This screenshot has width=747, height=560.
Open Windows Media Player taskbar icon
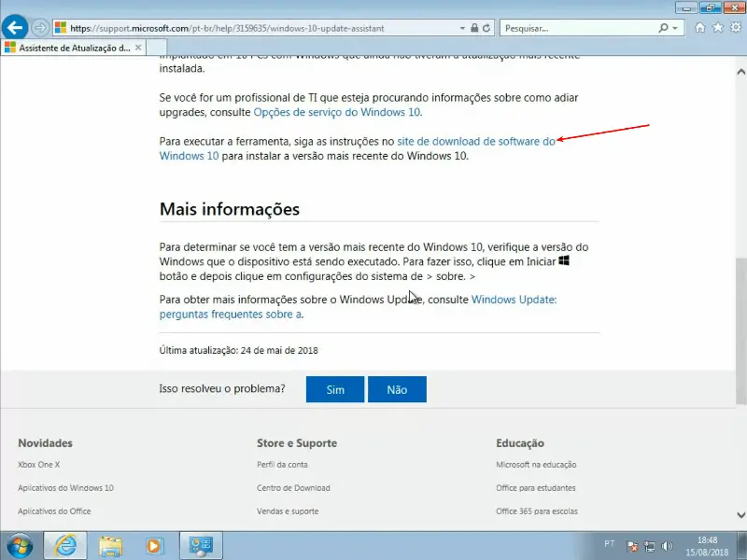point(154,546)
